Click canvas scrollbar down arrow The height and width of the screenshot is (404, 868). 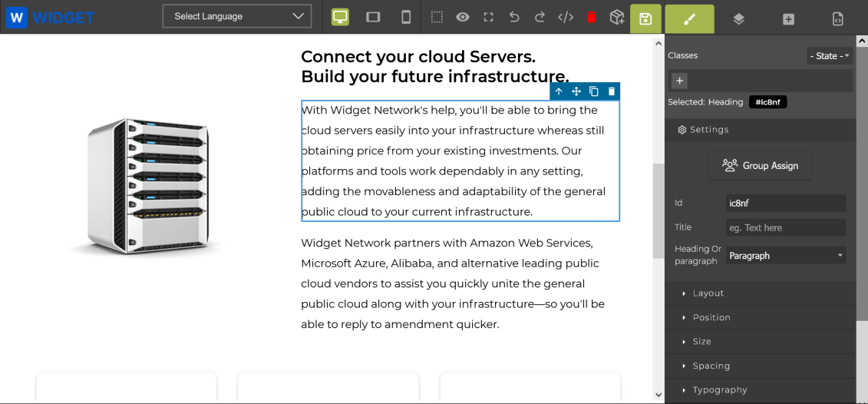click(658, 395)
